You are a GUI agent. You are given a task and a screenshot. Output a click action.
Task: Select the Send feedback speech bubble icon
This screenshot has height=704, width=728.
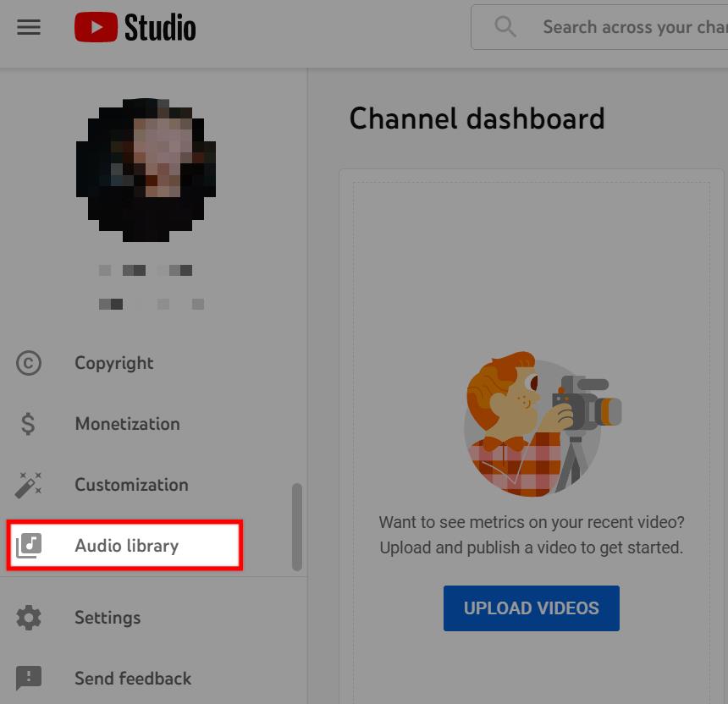(x=29, y=679)
